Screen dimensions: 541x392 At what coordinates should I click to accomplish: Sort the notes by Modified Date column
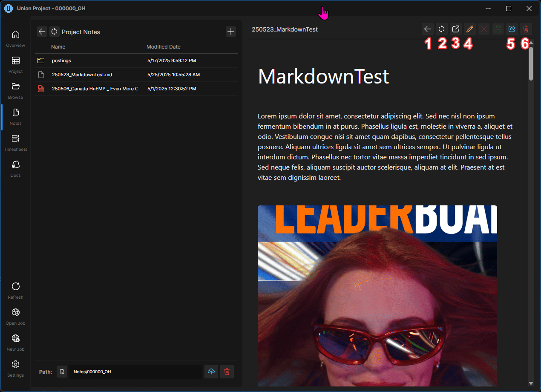pyautogui.click(x=164, y=47)
